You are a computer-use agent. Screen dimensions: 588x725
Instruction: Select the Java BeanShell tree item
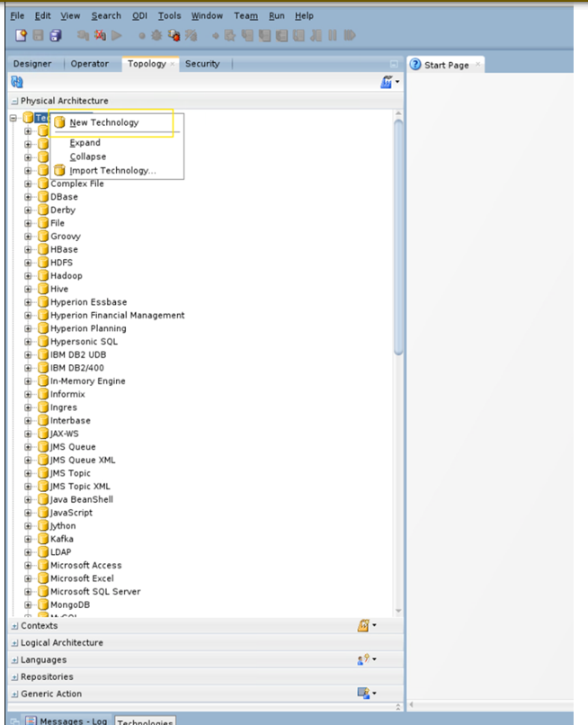pyautogui.click(x=82, y=499)
